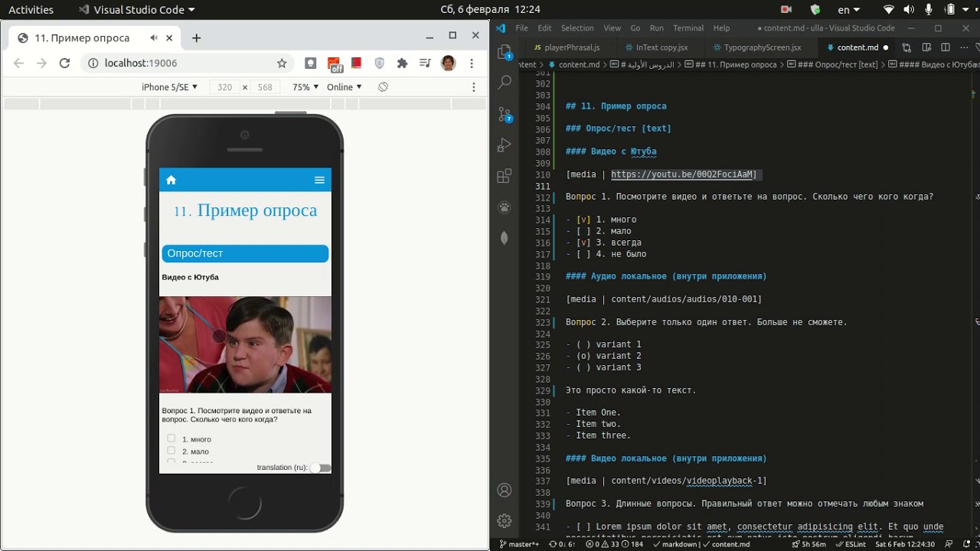Viewport: 980px width, 551px height.
Task: Open the paw-print activity bar icon
Action: [x=504, y=207]
